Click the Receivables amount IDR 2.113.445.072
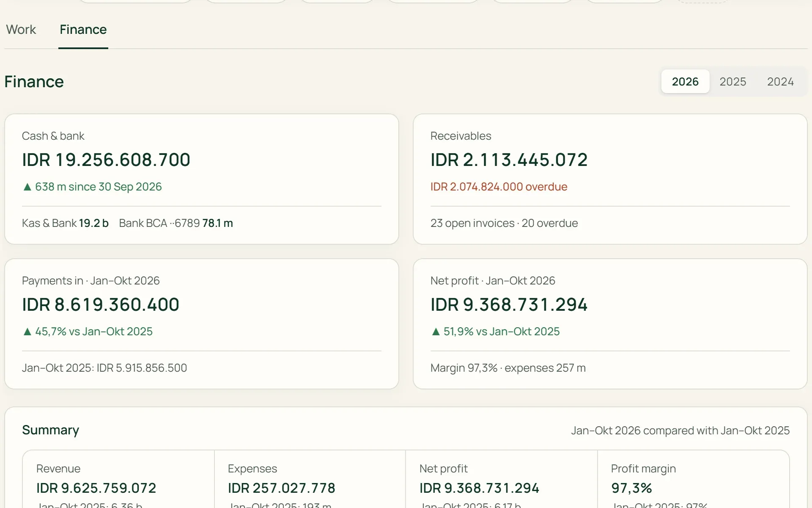The width and height of the screenshot is (812, 508). tap(509, 160)
